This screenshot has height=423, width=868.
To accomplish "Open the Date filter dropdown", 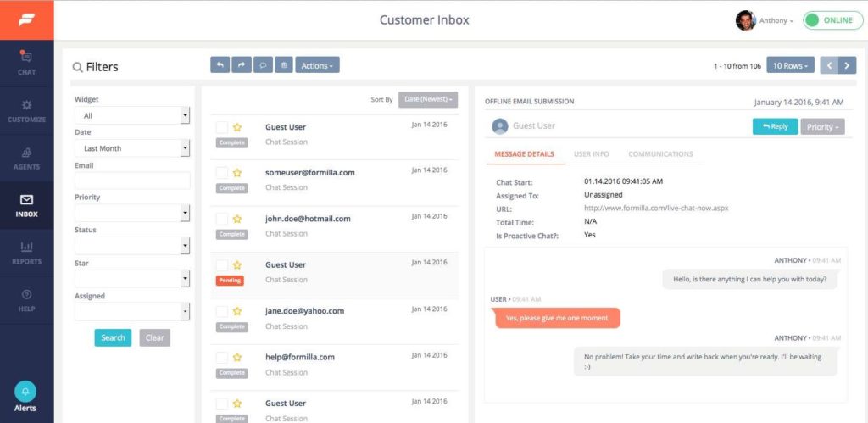I will [x=132, y=148].
